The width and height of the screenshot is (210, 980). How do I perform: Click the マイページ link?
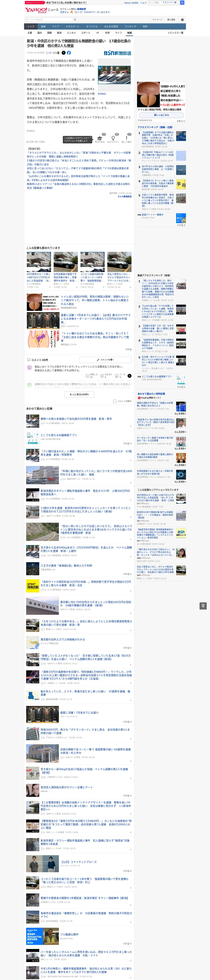(157, 20)
